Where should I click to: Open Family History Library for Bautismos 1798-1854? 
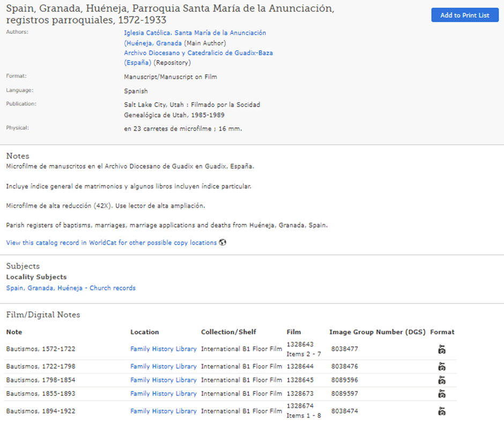[163, 380]
